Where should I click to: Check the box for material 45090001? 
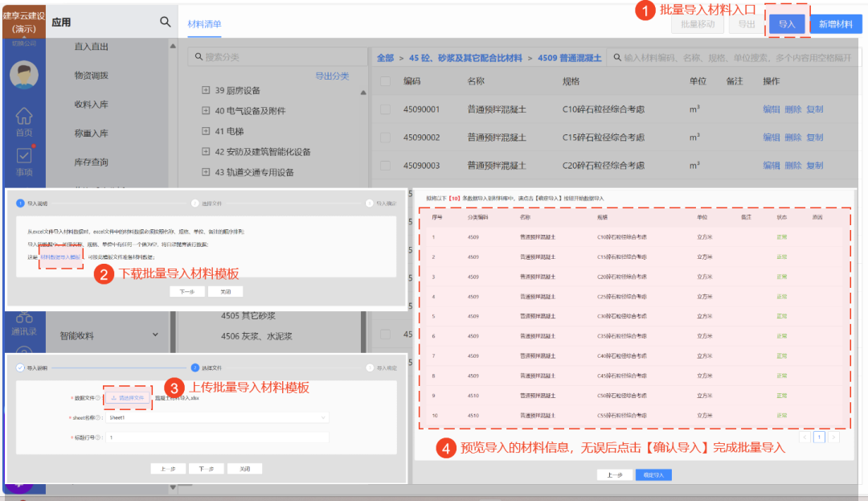tap(385, 109)
